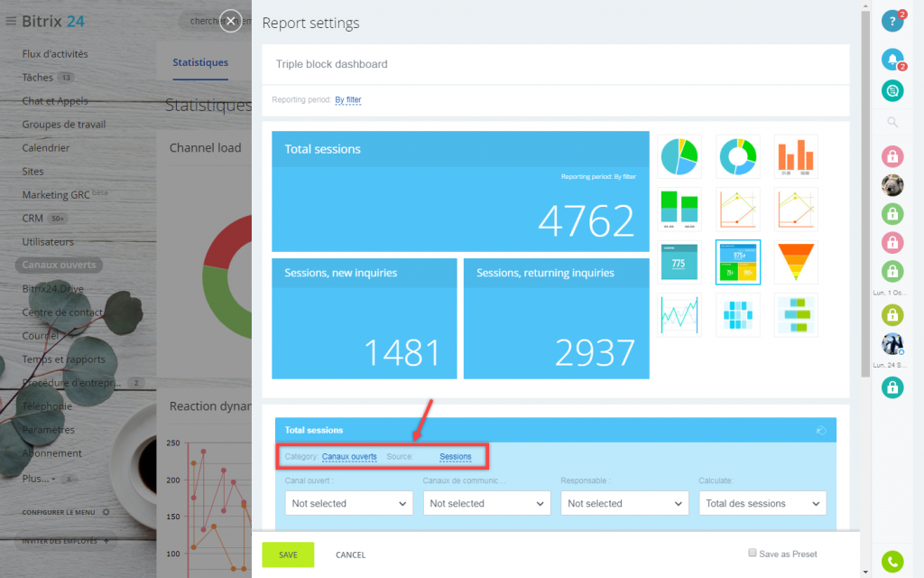Open the hamburger menu beside Bitrix 24

pos(11,22)
